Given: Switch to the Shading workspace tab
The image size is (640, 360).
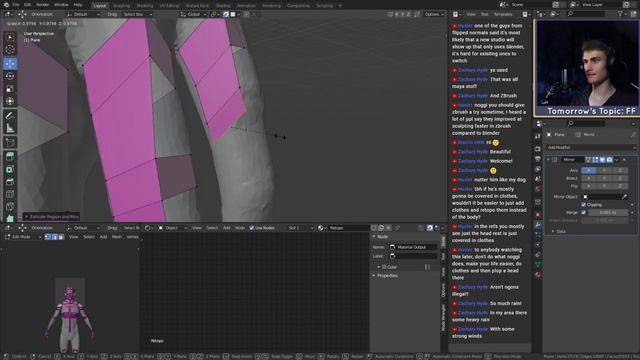Looking at the screenshot, I should [223, 6].
